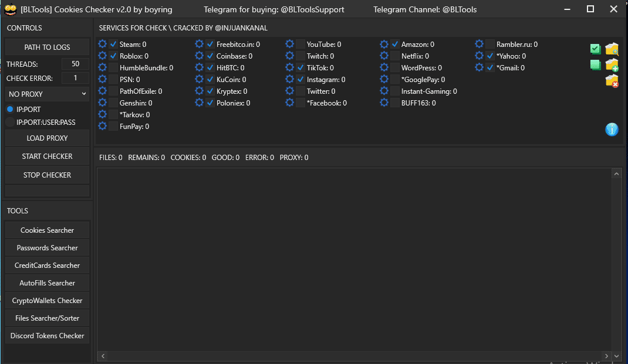This screenshot has height=364, width=628.
Task: Open settings gear for Roblox
Action: click(103, 56)
